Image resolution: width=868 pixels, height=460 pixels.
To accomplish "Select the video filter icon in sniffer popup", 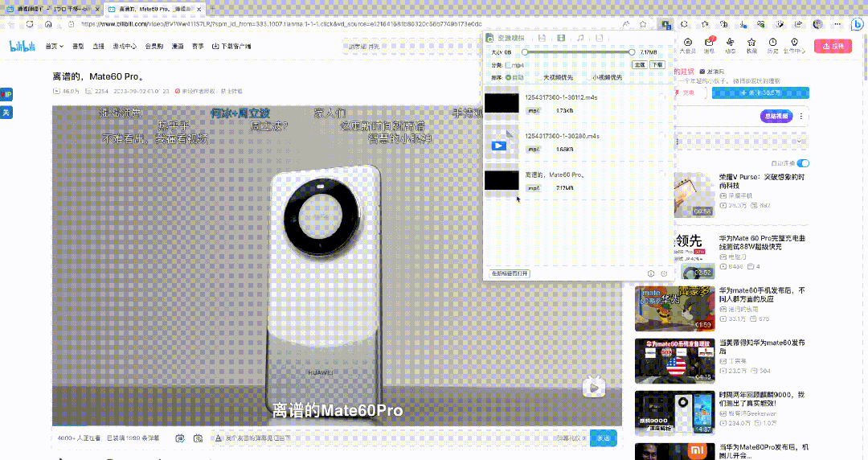I will click(561, 39).
